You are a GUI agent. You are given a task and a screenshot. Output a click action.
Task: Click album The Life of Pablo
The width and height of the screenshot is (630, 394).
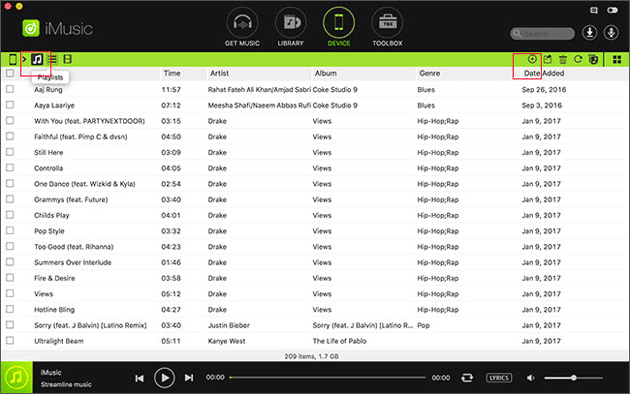point(340,341)
